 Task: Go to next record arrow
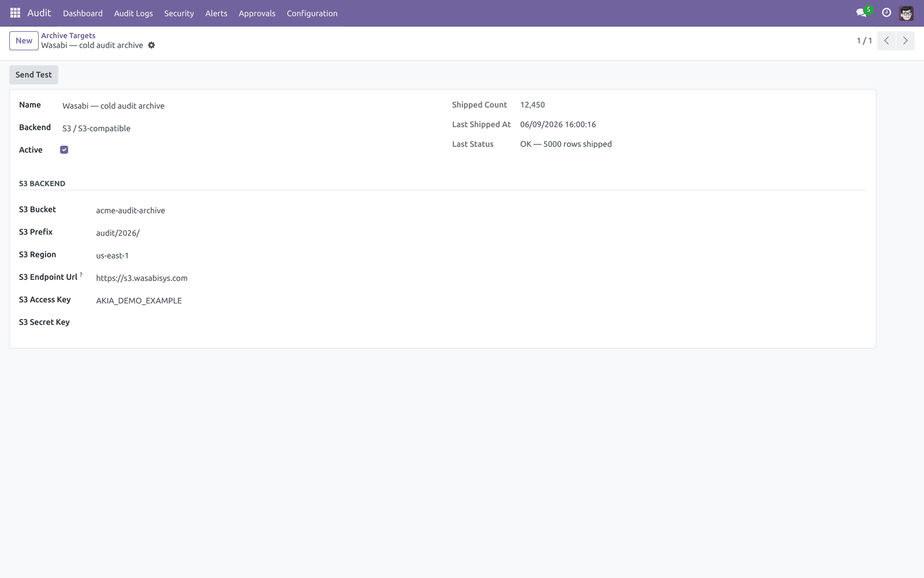click(x=905, y=40)
